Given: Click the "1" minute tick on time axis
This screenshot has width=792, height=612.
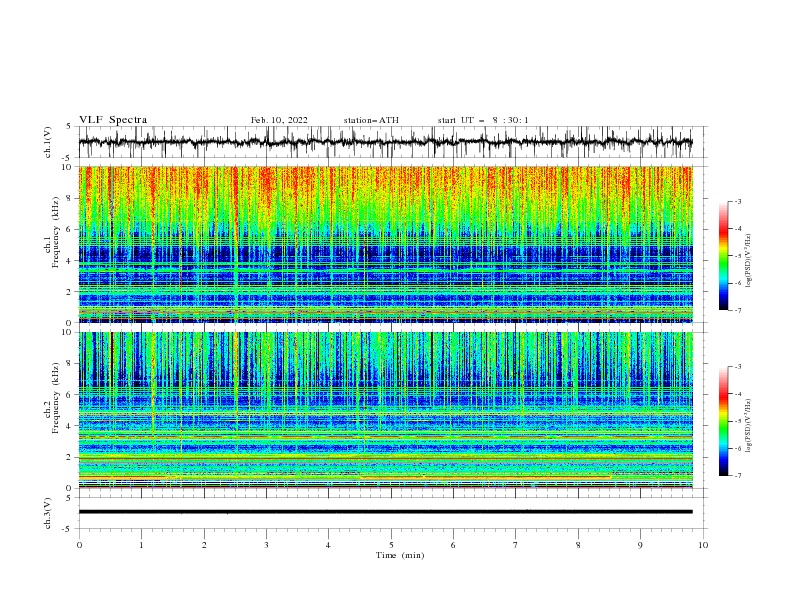Looking at the screenshot, I should tap(141, 545).
